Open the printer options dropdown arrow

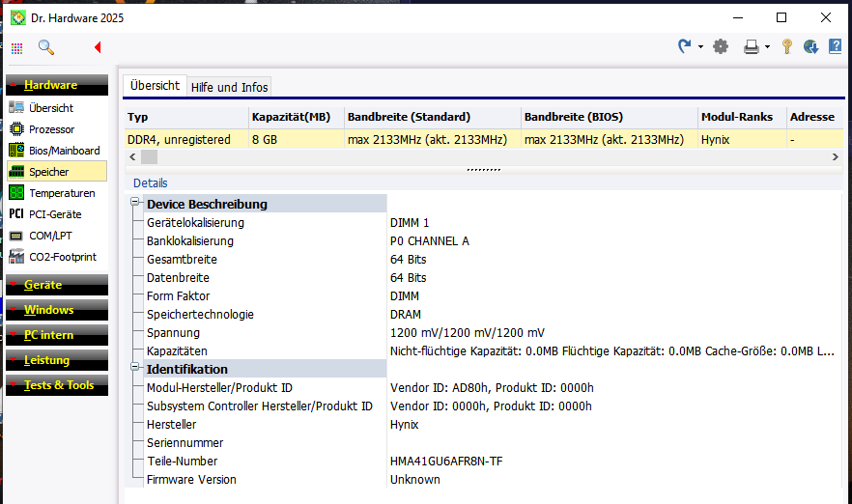point(767,47)
